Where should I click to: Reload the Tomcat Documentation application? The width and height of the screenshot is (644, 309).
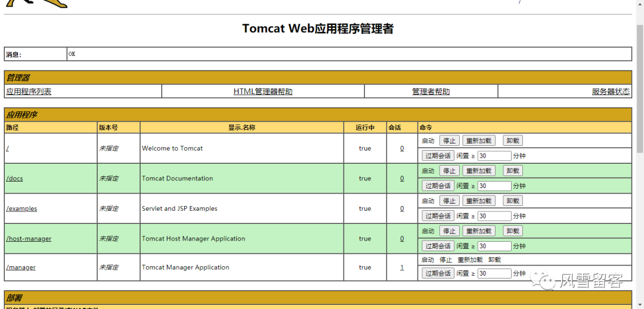(478, 171)
